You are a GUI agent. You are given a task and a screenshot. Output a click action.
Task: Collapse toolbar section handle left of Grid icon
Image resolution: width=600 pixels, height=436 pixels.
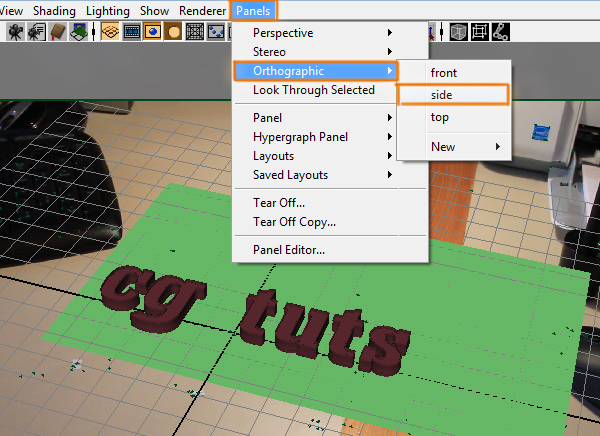(x=94, y=32)
